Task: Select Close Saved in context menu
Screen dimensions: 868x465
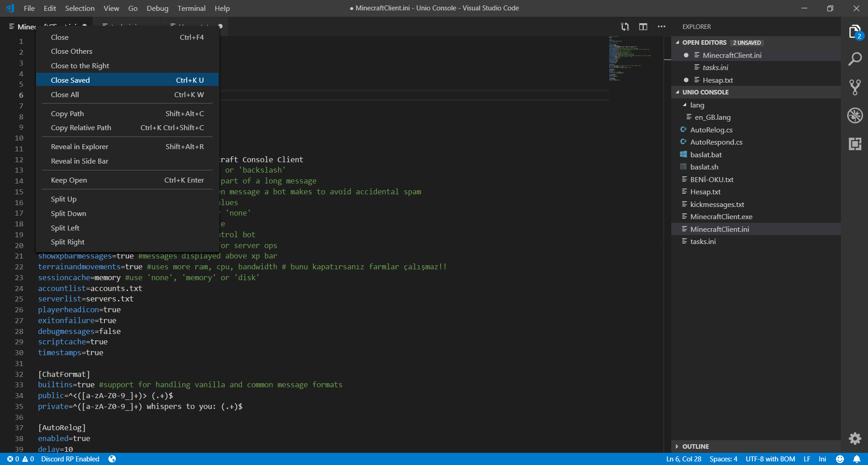Action: (127, 80)
